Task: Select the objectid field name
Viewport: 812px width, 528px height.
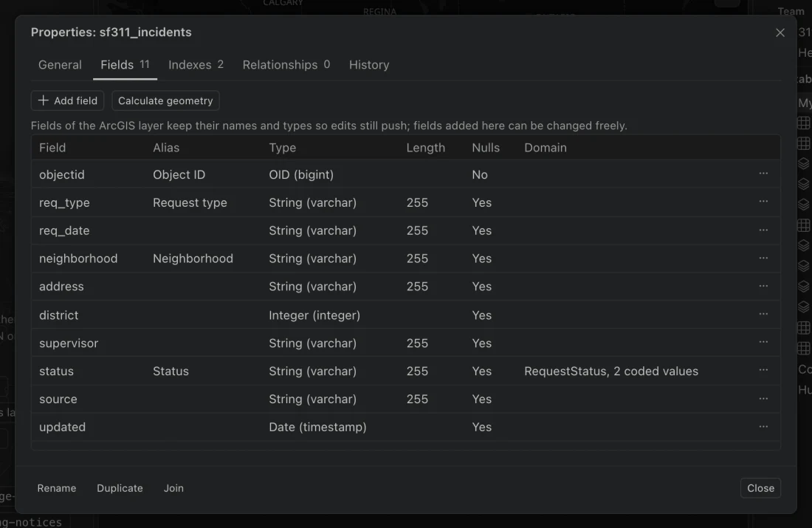Action: pos(61,174)
